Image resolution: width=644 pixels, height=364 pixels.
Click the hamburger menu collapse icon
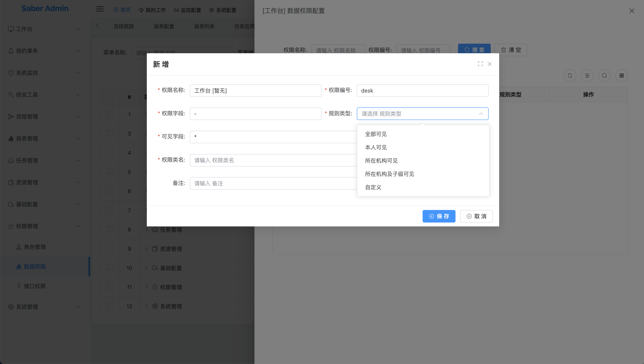(100, 9)
